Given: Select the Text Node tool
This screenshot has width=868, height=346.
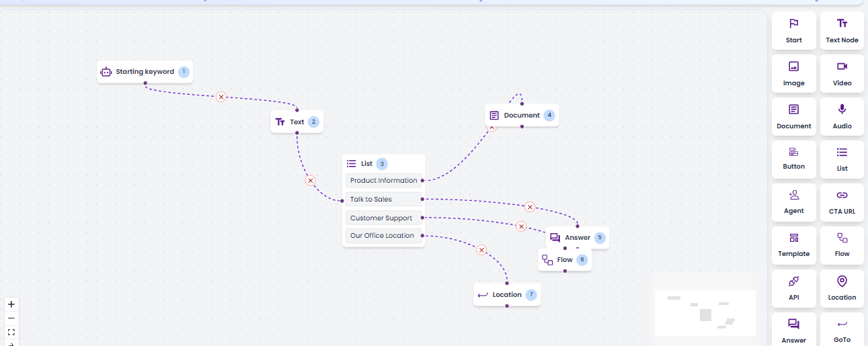Looking at the screenshot, I should pyautogui.click(x=842, y=31).
